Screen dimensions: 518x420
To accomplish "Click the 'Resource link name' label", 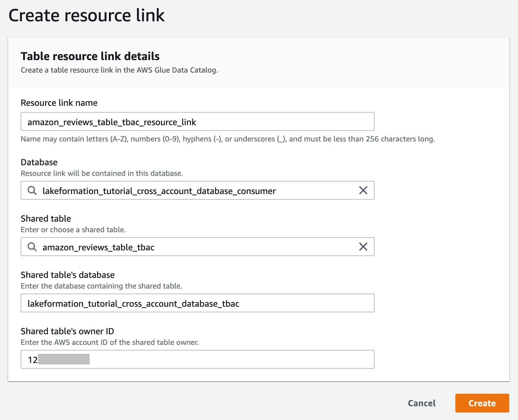I will pos(59,103).
